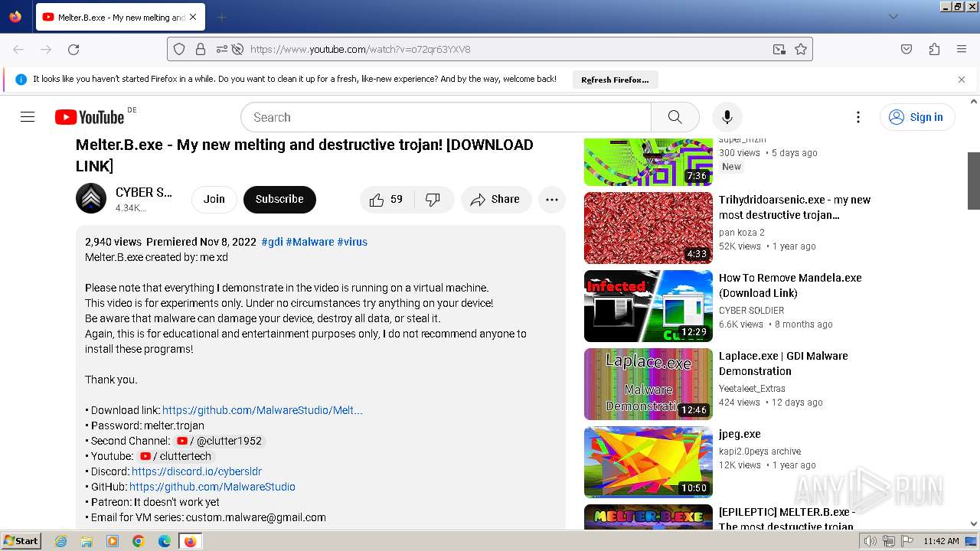
Task: Open Microsoft Edge from the taskbar
Action: tap(164, 541)
